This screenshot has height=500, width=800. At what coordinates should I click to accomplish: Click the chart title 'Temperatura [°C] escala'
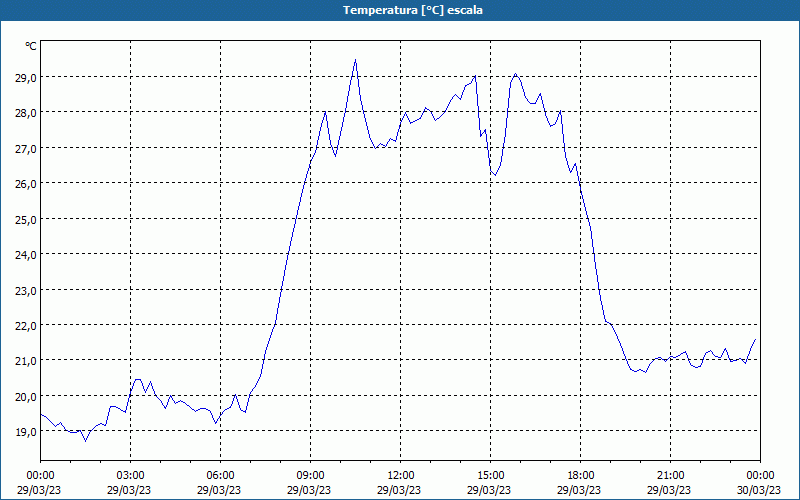[413, 10]
